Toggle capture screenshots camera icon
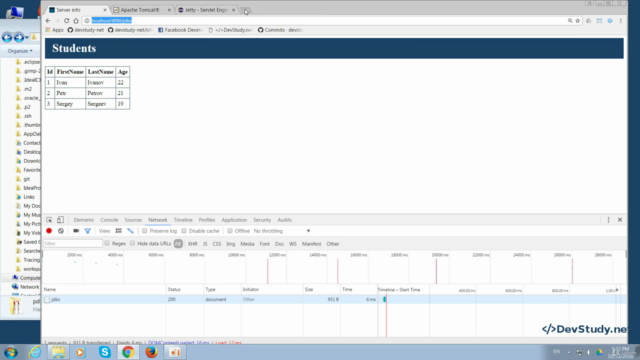This screenshot has height=360, width=640. coord(76,231)
